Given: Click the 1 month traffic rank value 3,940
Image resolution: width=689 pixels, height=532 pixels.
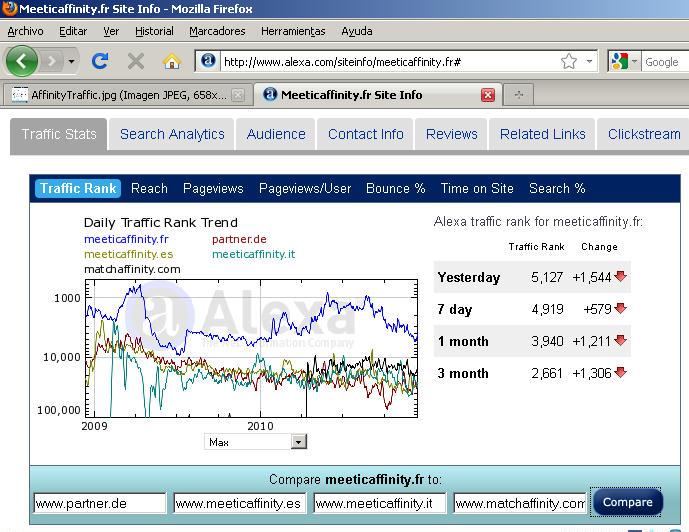Looking at the screenshot, I should click(x=547, y=341).
